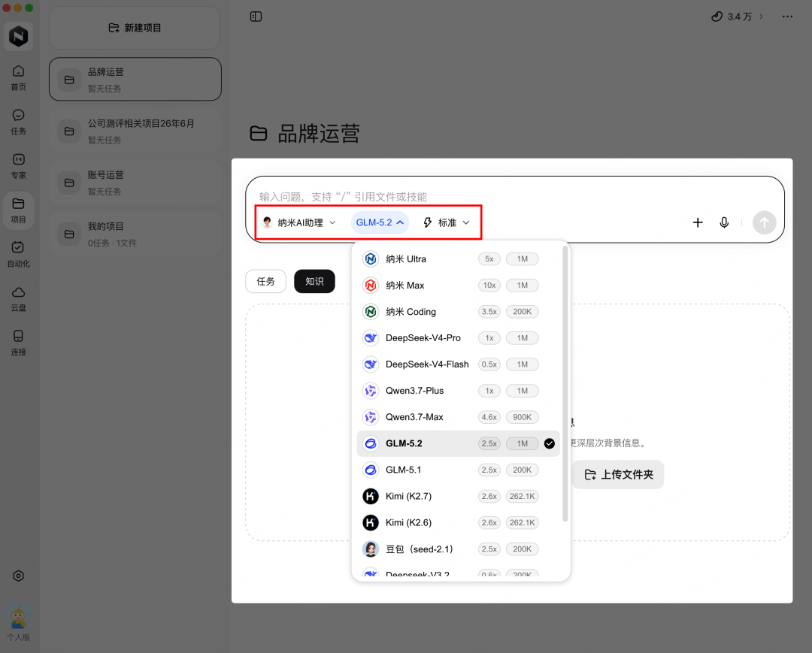The width and height of the screenshot is (812, 653).
Task: Go to 任务 tasks in sidebar
Action: coord(18,122)
